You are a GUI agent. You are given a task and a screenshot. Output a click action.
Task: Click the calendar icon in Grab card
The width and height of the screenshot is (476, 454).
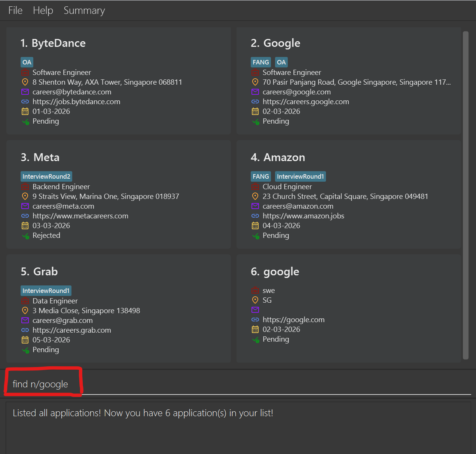25,340
